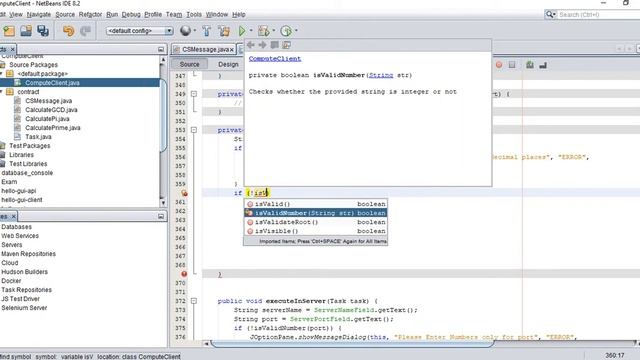The height and width of the screenshot is (360, 640).
Task: Select the Databases node in Services
Action: point(16,227)
